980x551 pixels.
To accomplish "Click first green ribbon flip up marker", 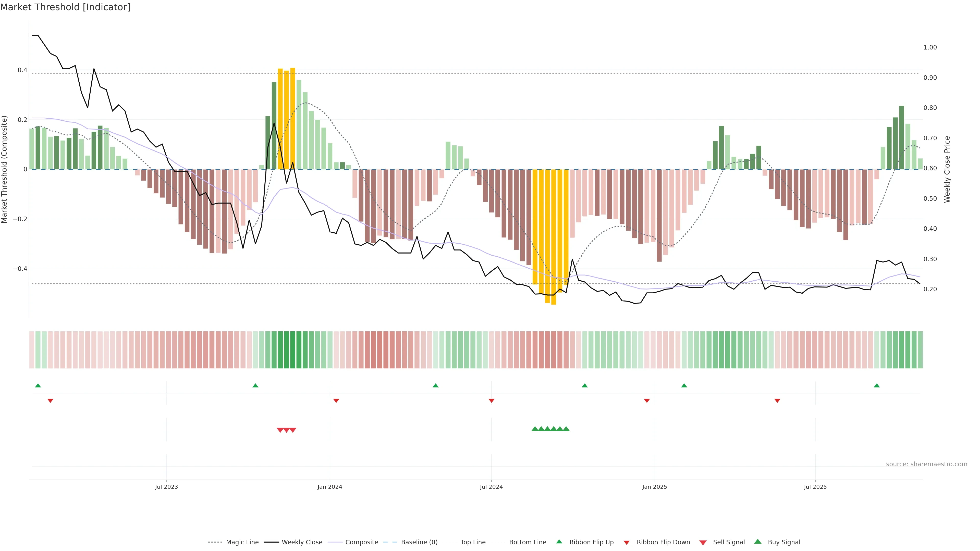I will [38, 386].
